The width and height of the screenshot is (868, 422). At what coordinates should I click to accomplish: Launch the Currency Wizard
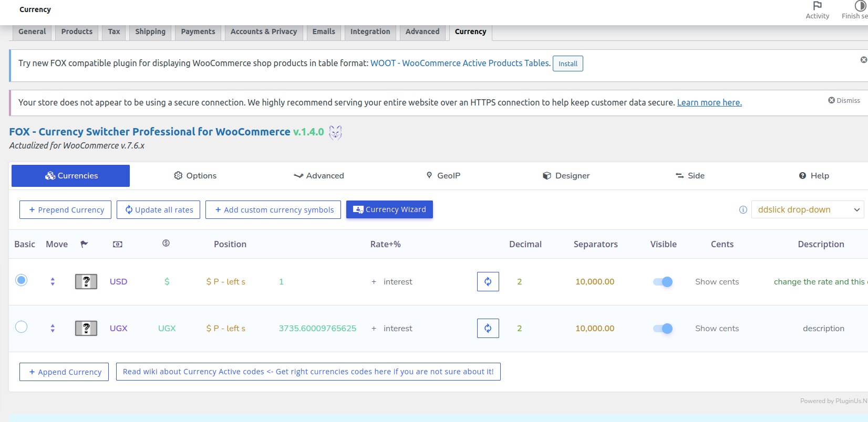point(389,209)
